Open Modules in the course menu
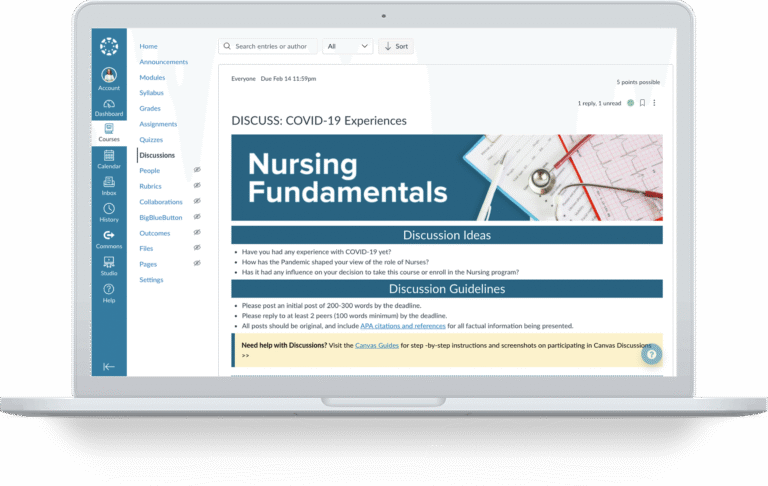 tap(152, 77)
